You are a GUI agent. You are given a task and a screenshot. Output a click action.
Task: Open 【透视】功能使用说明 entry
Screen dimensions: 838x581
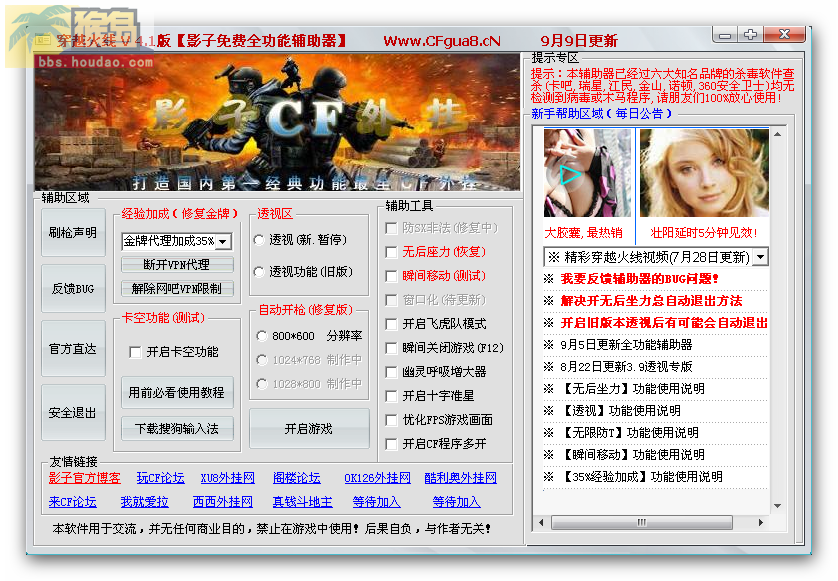pyautogui.click(x=620, y=410)
